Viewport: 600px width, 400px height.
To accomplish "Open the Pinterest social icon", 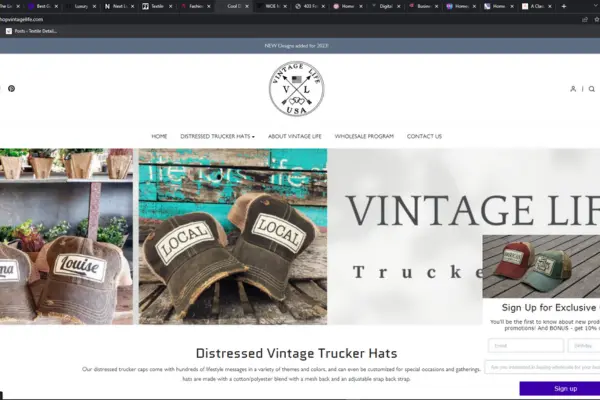I will (11, 88).
